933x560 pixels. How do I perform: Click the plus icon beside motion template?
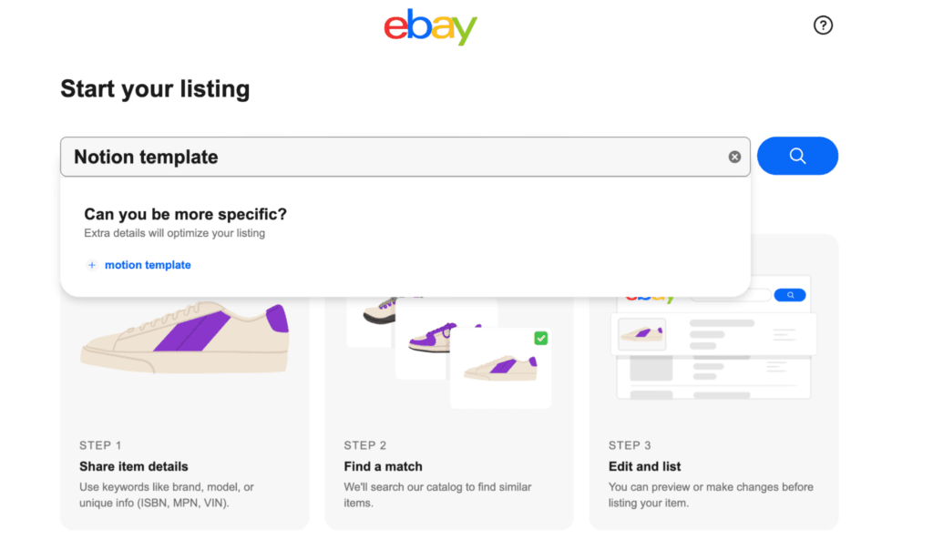[91, 265]
